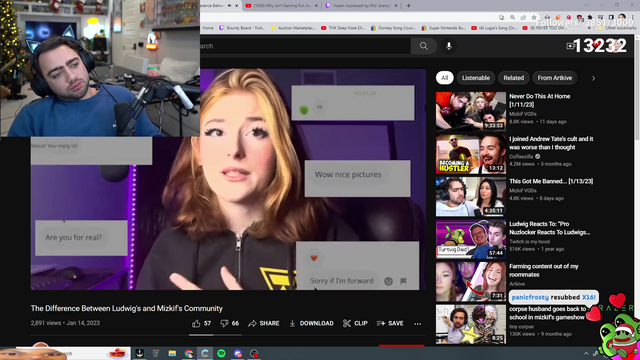Open anchor icon app in taskbar
The height and width of the screenshot is (360, 640).
click(x=140, y=353)
